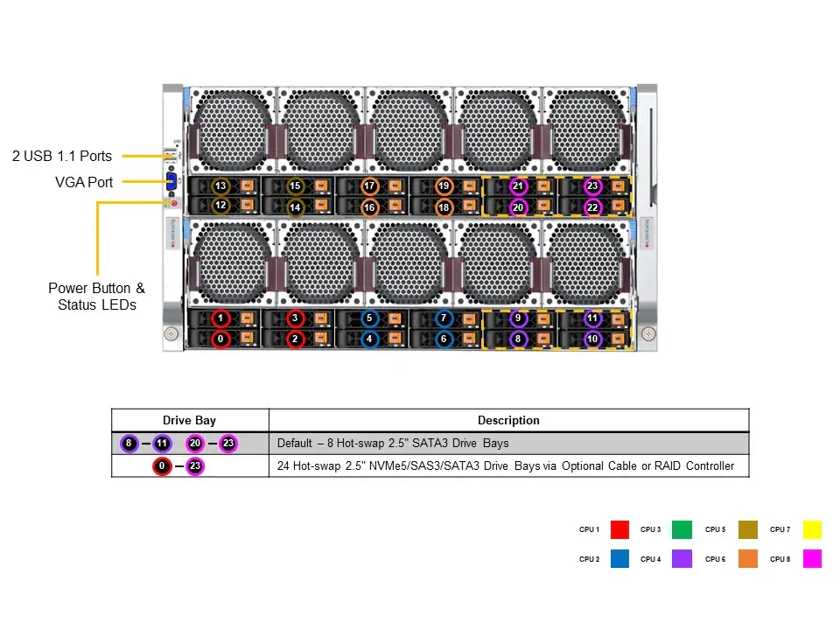840x630 pixels.
Task: Select drive bay 3 circle marker
Action: tap(295, 318)
